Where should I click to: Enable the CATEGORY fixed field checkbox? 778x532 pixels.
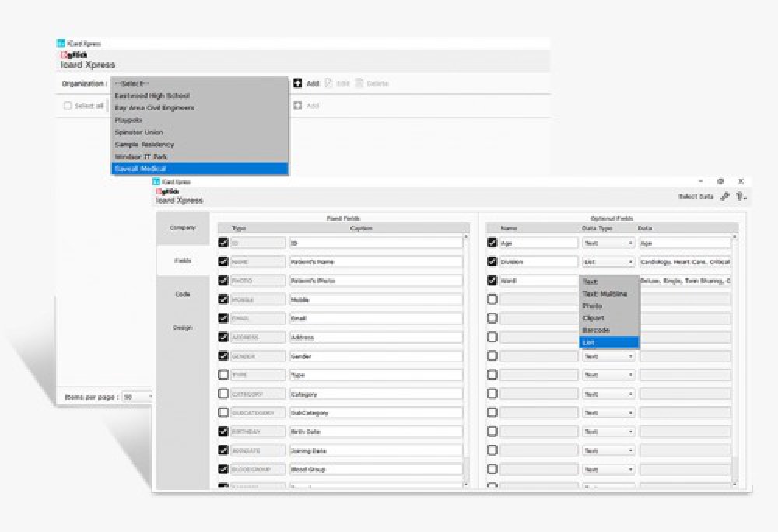point(223,394)
